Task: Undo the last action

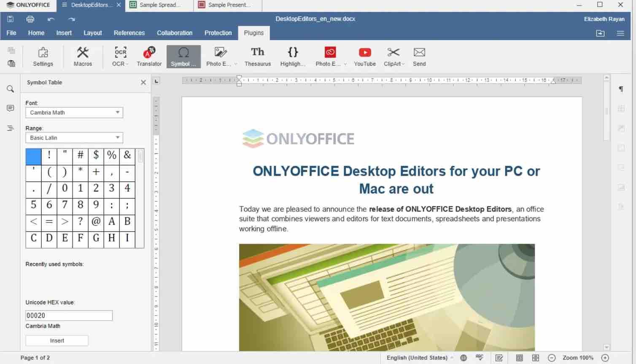Action: point(51,19)
